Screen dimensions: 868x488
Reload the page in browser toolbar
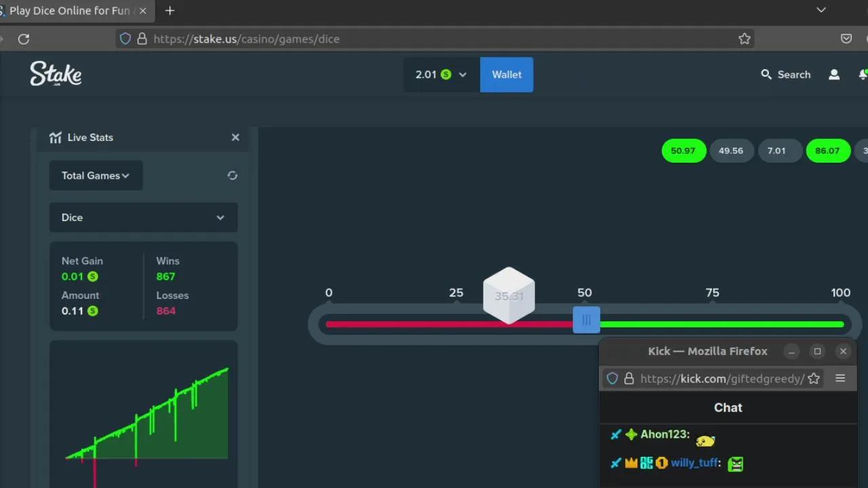tap(24, 39)
